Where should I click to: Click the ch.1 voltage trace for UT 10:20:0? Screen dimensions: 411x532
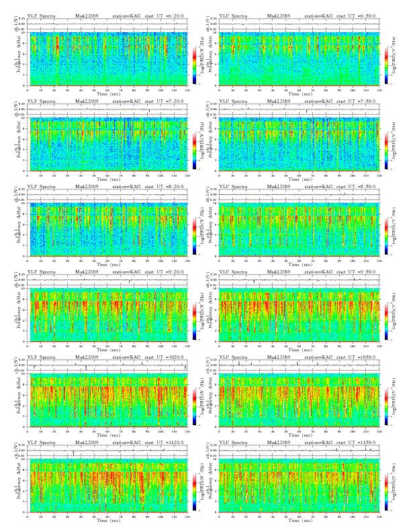[x=107, y=365]
